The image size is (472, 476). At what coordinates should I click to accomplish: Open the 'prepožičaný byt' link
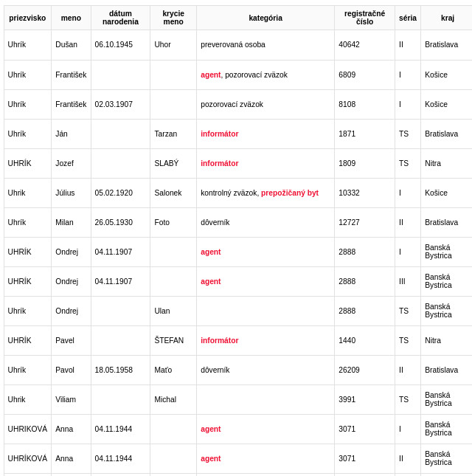(x=290, y=193)
